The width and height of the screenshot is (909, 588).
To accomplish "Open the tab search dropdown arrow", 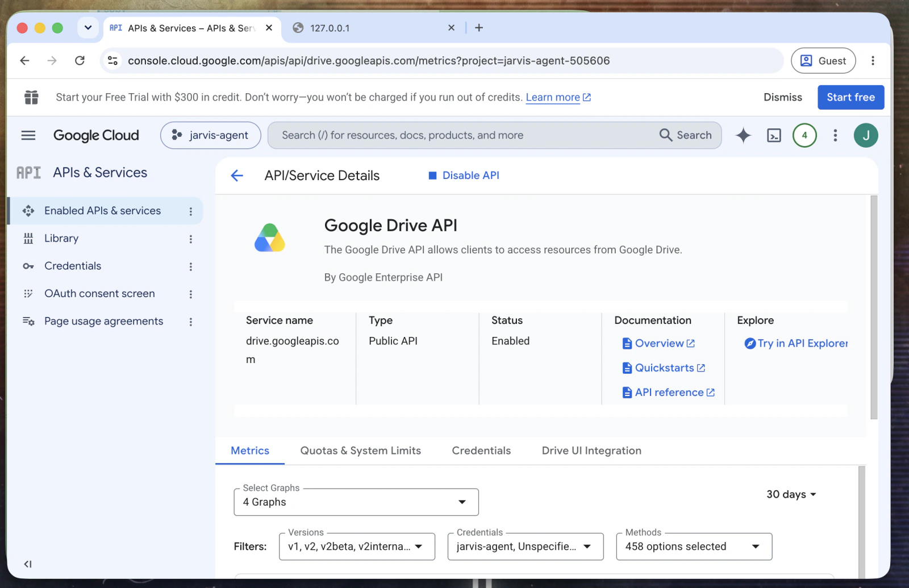I will click(x=88, y=28).
